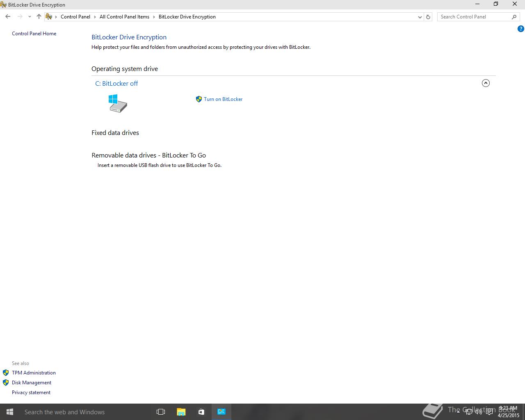Viewport: 525px width, 420px height.
Task: Click the Control Panel taskbar button
Action: 221,412
